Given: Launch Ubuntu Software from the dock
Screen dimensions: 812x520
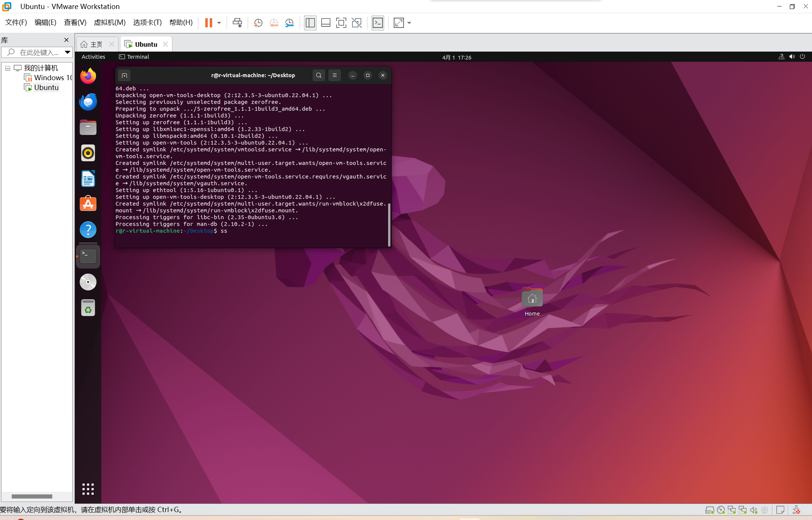Looking at the screenshot, I should (x=88, y=204).
